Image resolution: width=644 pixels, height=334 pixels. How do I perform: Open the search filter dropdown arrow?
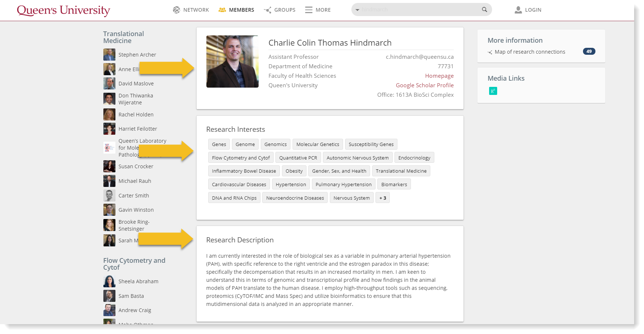tap(357, 10)
